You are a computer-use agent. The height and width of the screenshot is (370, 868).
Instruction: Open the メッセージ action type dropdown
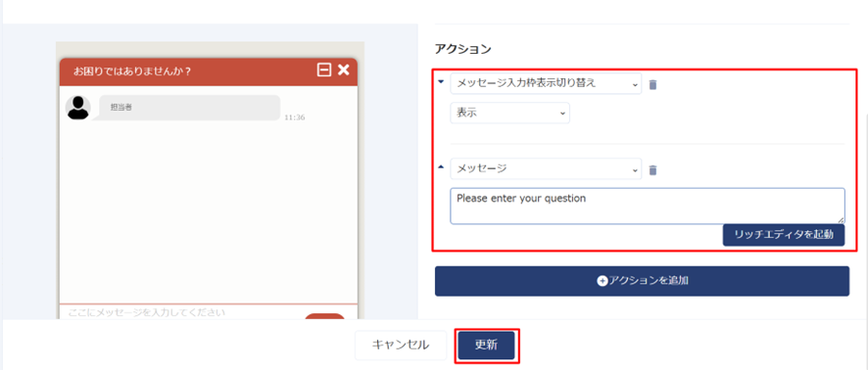[x=546, y=168]
